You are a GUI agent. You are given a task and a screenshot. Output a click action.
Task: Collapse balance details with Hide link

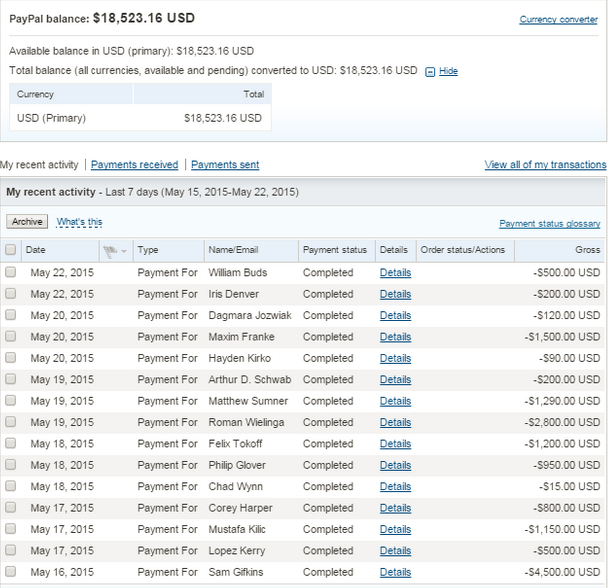448,72
